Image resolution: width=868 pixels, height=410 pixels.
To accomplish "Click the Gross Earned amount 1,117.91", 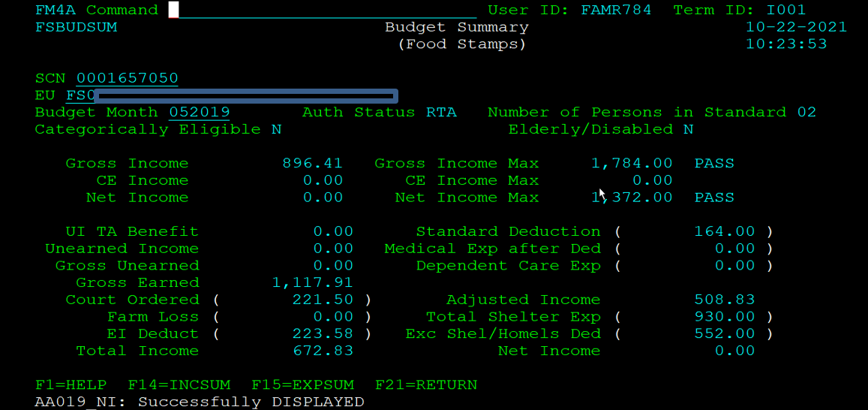I will [312, 283].
